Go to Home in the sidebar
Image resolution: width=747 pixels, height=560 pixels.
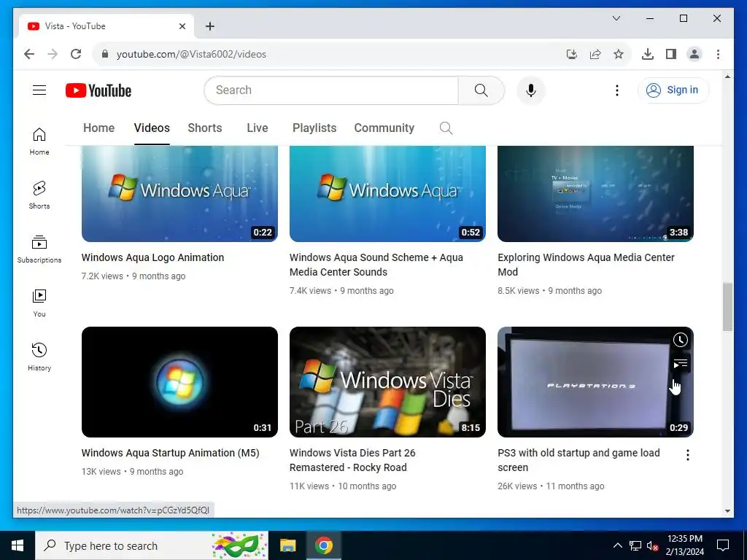point(39,141)
